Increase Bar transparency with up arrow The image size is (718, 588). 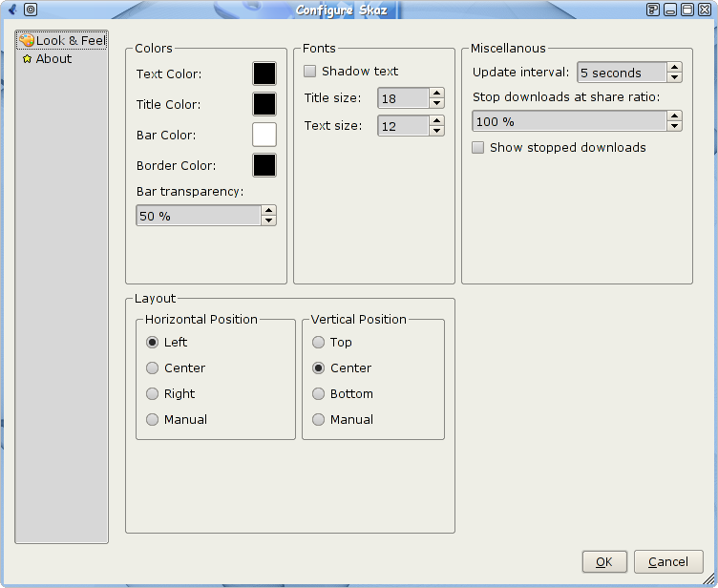tap(269, 210)
